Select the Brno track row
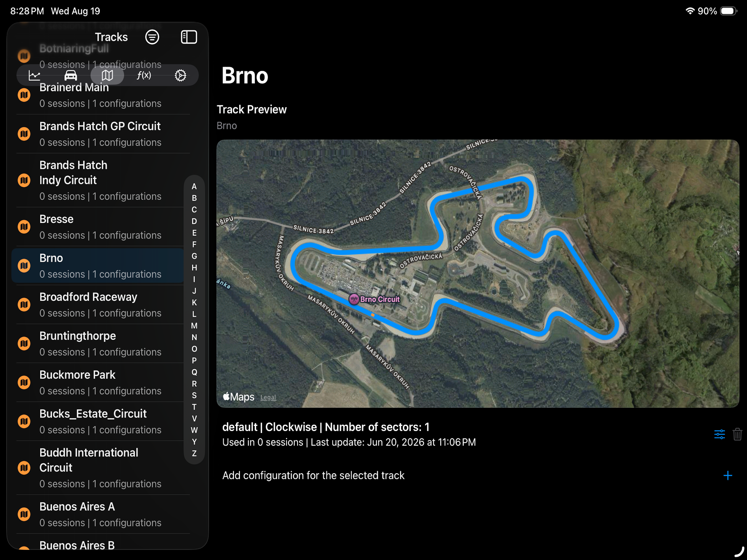 (98, 266)
